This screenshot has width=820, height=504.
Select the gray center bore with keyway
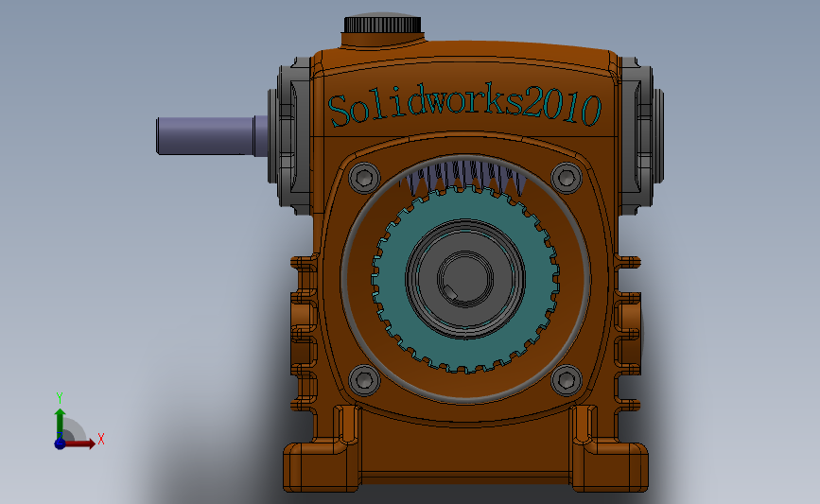(x=465, y=279)
